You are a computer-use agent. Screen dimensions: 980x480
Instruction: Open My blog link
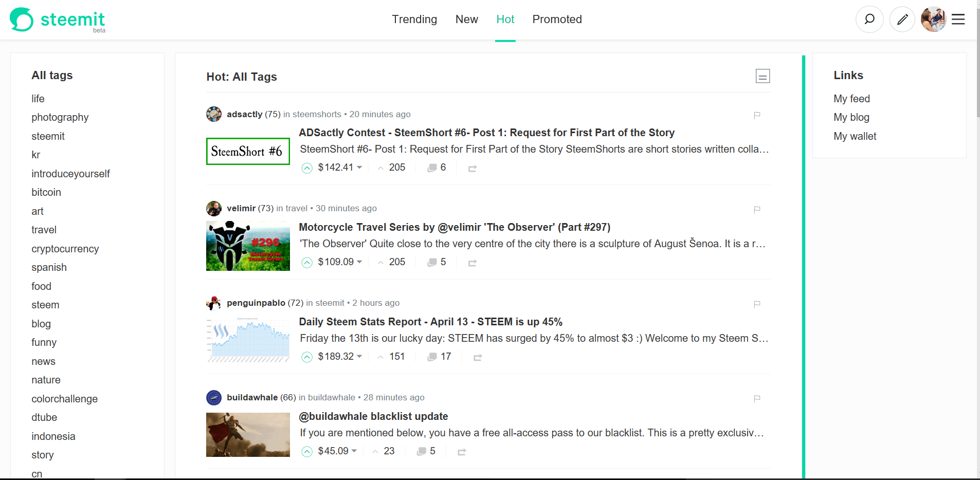pos(851,117)
